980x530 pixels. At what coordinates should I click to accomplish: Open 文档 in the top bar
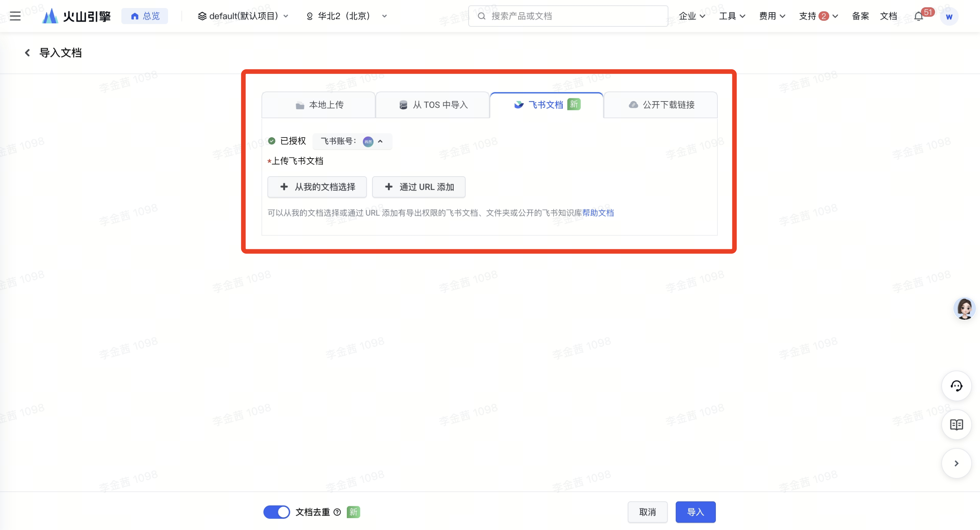888,16
